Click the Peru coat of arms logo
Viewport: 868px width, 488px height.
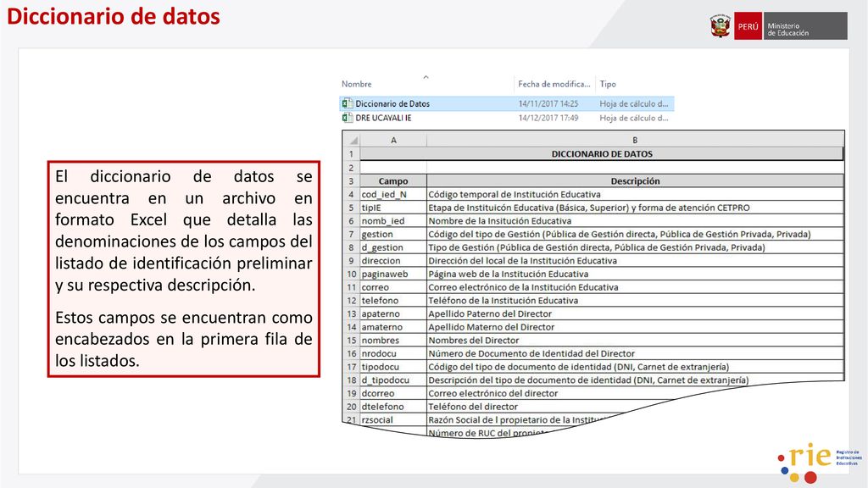pos(720,26)
